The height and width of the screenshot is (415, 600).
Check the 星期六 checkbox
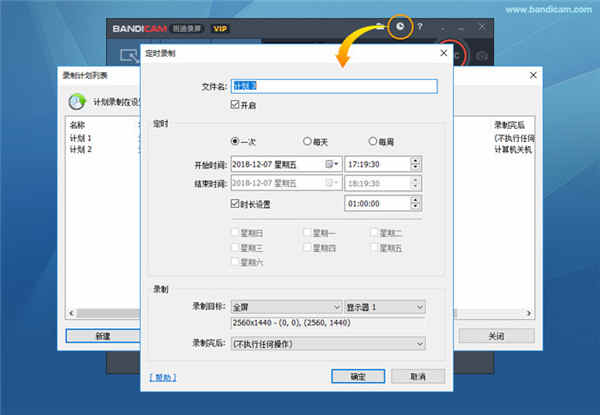point(235,262)
